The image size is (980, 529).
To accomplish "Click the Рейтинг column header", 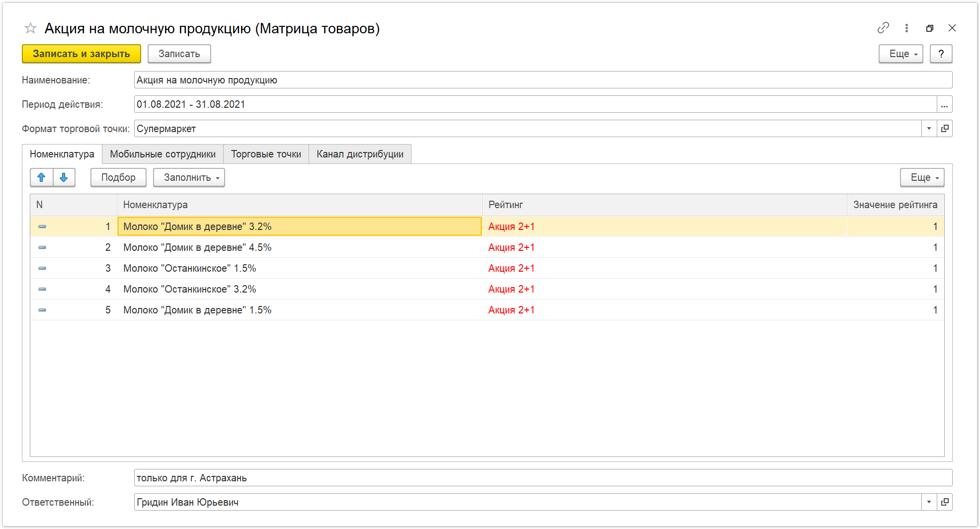I will 664,205.
